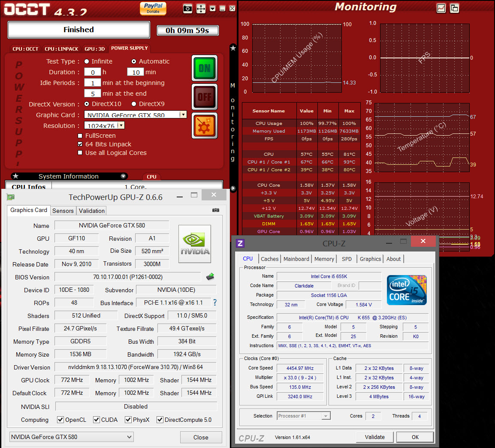495x448 pixels.
Task: Select CPU tab in CPU-Z
Action: (x=248, y=259)
